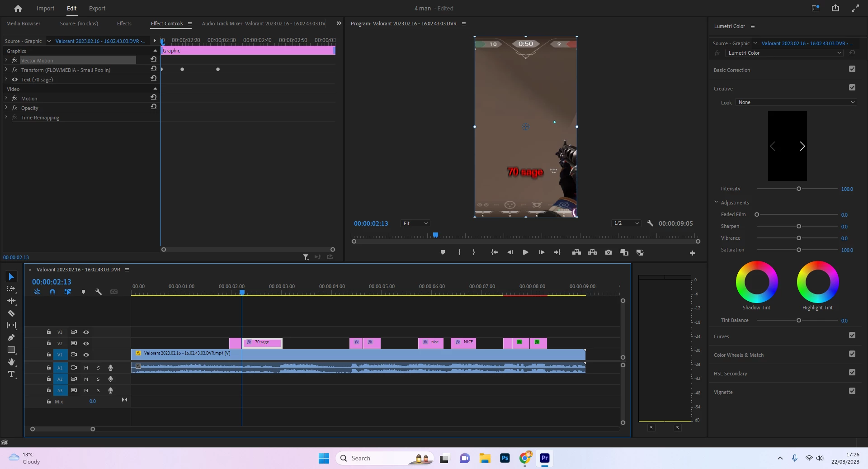
Task: Toggle timeline snapping magnet
Action: pos(52,292)
